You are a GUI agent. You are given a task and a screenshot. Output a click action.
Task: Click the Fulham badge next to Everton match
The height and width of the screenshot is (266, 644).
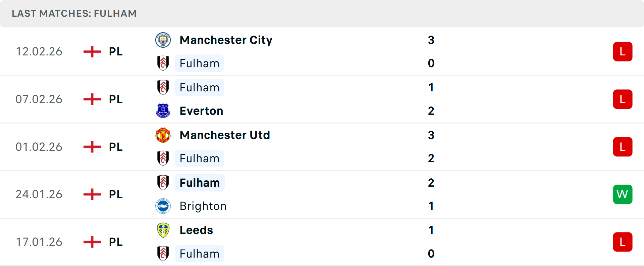[x=163, y=87]
